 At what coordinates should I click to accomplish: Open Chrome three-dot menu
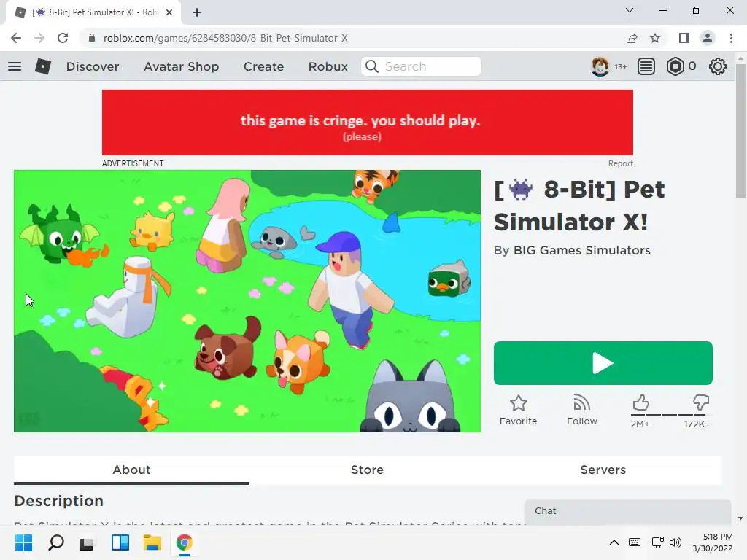(x=731, y=38)
